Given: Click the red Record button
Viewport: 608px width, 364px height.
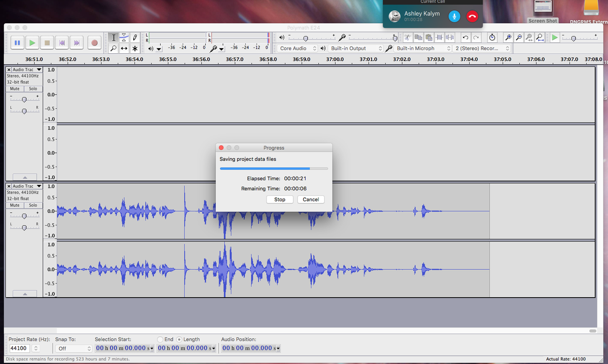Looking at the screenshot, I should (94, 43).
